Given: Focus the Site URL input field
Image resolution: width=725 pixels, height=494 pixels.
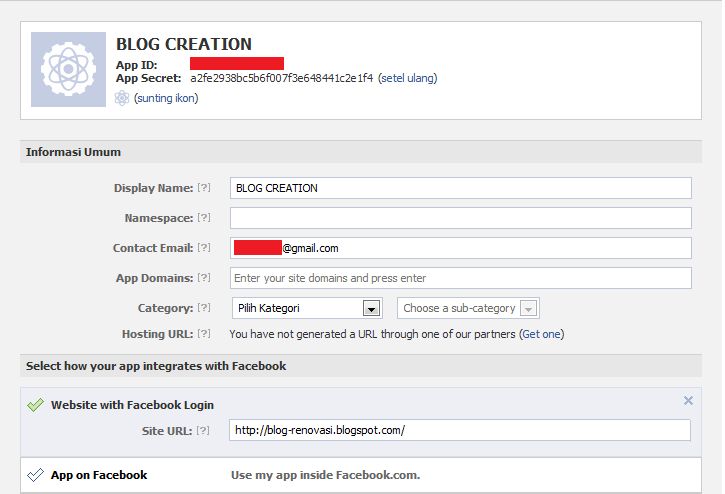Looking at the screenshot, I should click(x=460, y=430).
